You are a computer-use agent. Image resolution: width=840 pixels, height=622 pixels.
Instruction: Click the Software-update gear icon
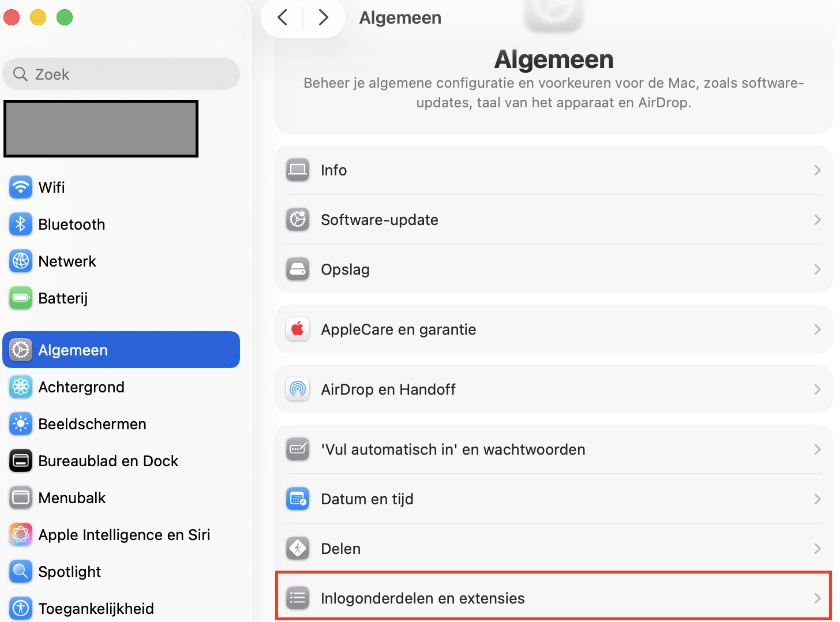pos(298,220)
